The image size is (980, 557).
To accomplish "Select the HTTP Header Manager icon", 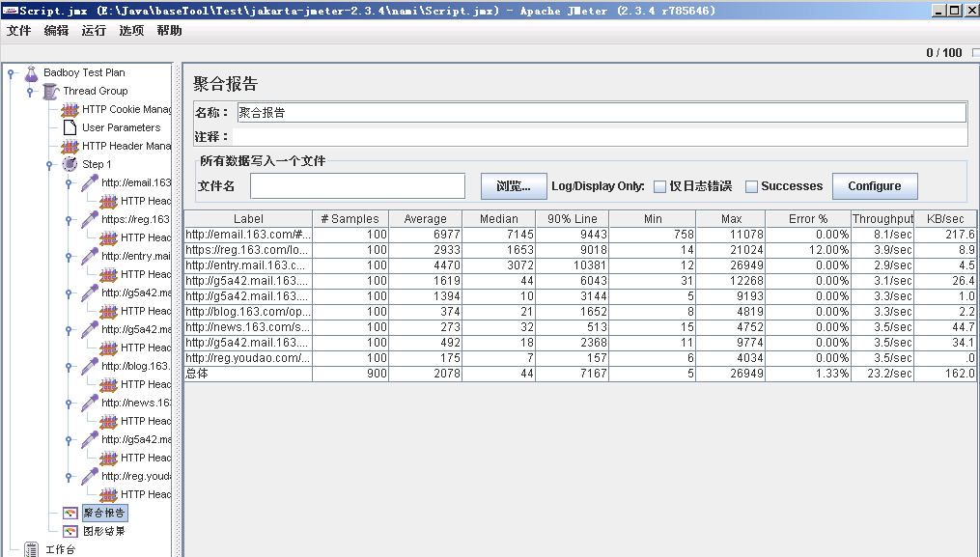I will [x=69, y=146].
